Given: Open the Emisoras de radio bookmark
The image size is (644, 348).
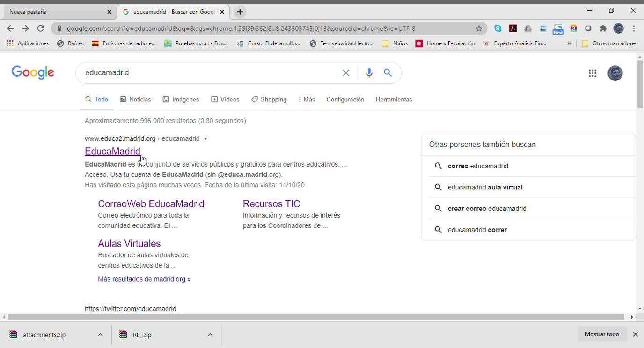Looking at the screenshot, I should pyautogui.click(x=124, y=43).
